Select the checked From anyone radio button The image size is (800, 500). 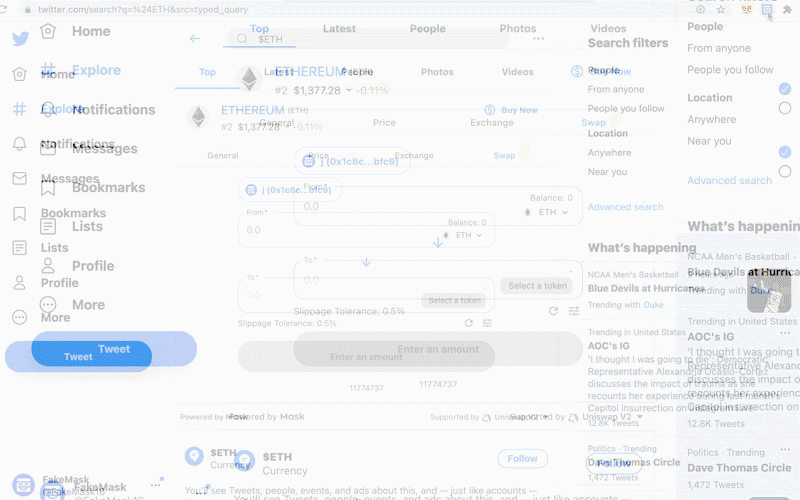[x=785, y=89]
